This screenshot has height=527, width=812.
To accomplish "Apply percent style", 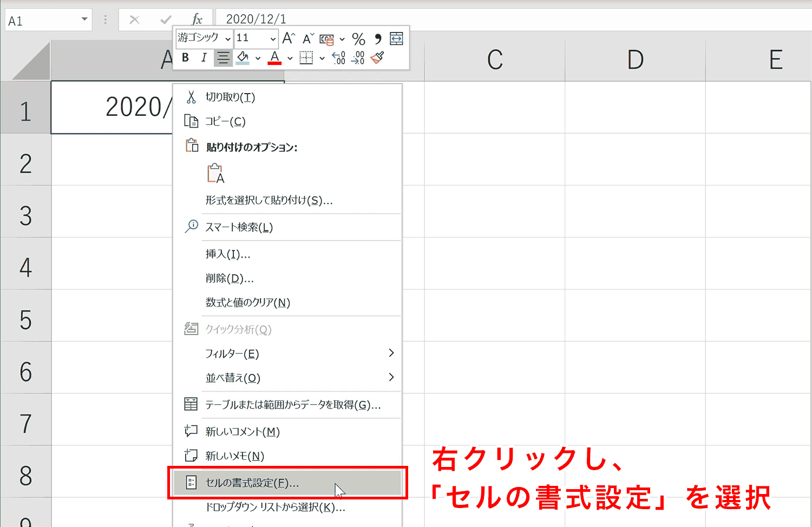I will 358,39.
